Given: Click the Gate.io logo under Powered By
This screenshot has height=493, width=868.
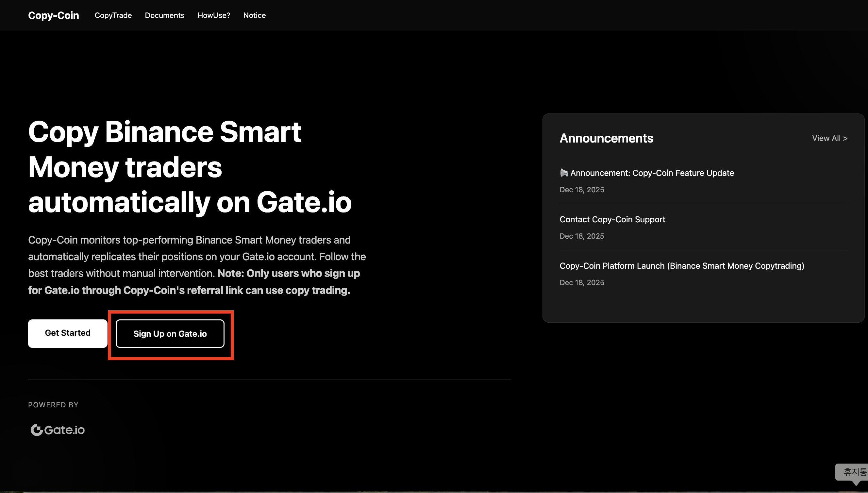Looking at the screenshot, I should [58, 430].
